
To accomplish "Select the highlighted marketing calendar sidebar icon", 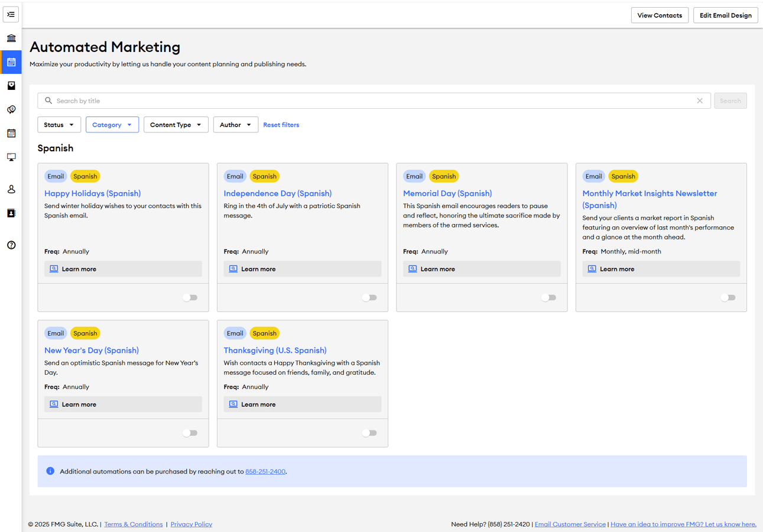I will (x=11, y=61).
